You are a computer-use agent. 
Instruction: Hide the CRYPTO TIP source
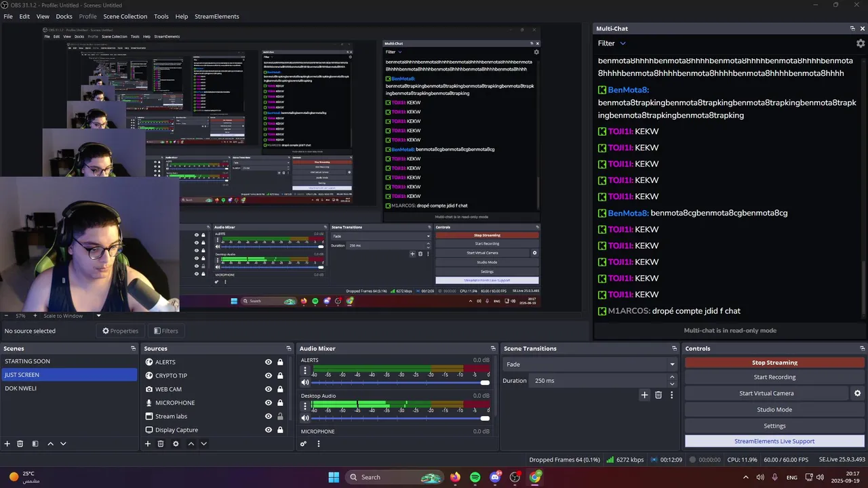[269, 375]
